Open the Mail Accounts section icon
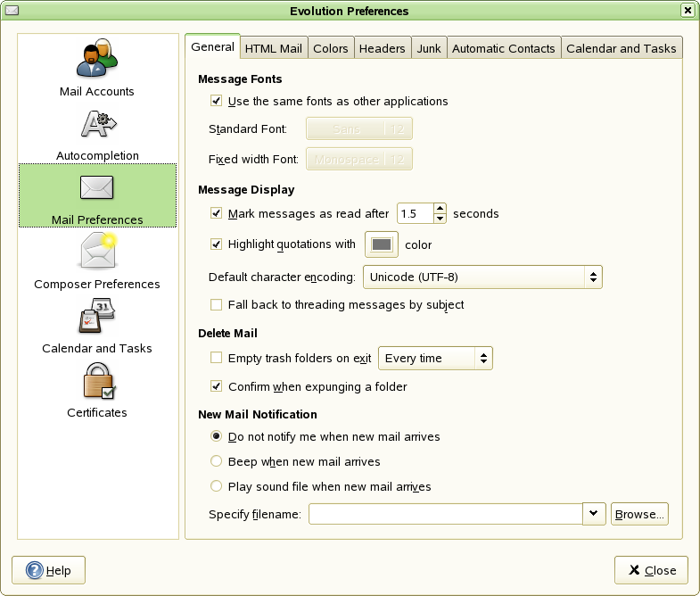This screenshot has height=596, width=700. [x=96, y=60]
